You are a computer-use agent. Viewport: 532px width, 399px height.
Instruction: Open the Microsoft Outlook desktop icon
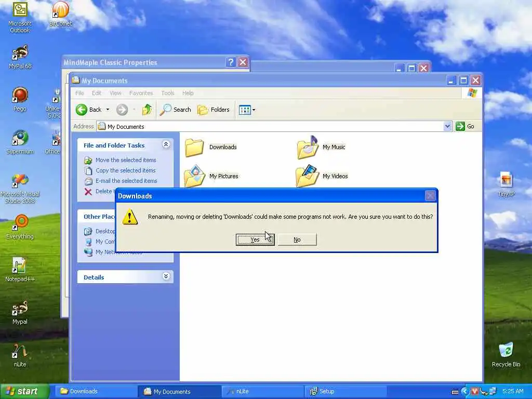tap(20, 17)
